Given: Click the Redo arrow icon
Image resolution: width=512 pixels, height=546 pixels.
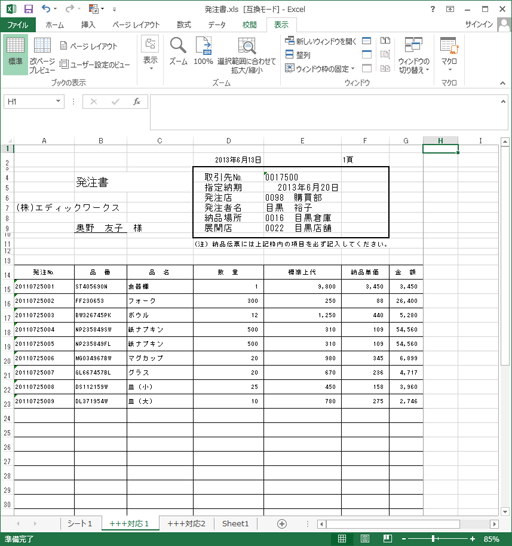Looking at the screenshot, I should 70,9.
